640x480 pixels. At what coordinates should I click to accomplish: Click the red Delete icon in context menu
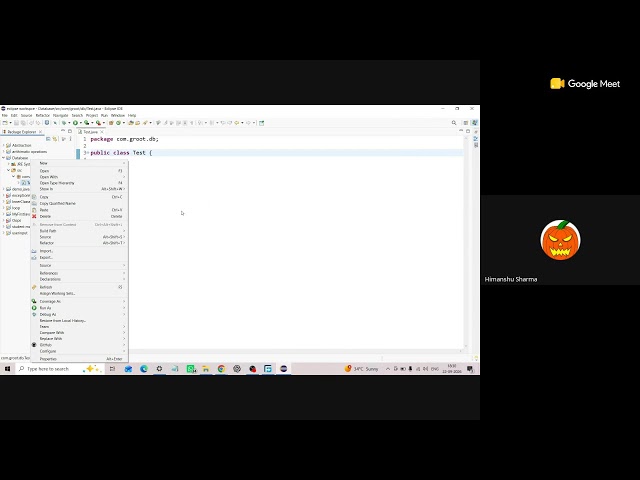(34, 216)
